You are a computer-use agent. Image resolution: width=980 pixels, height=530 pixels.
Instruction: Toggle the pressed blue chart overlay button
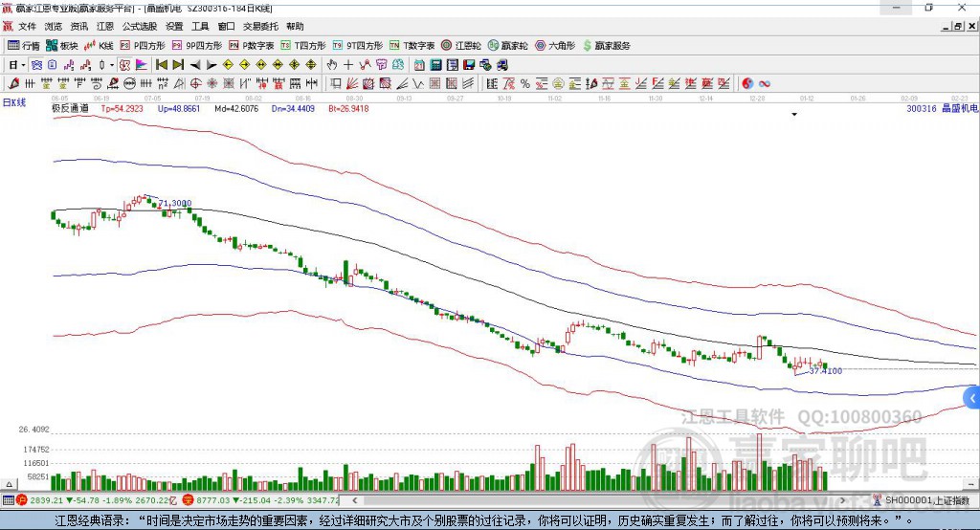coord(36,65)
